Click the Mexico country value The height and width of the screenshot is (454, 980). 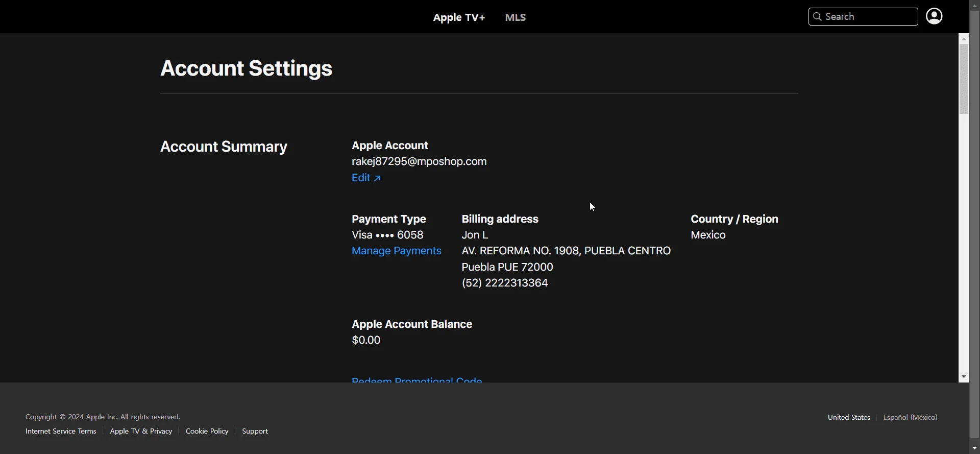(708, 235)
